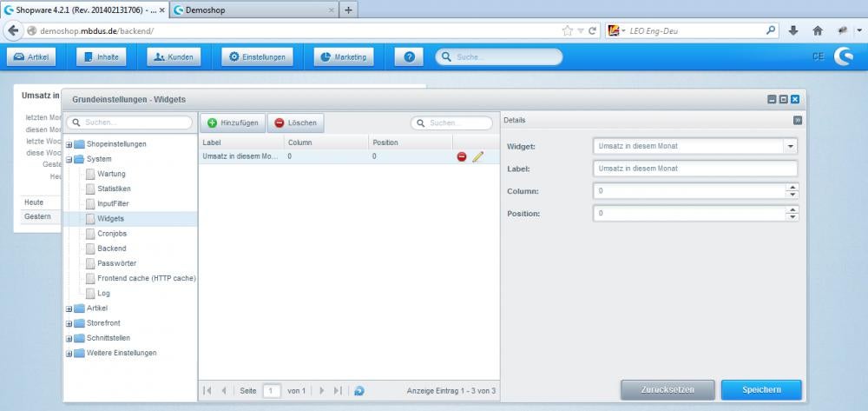
Task: Decrease the Column value
Action: coord(792,195)
